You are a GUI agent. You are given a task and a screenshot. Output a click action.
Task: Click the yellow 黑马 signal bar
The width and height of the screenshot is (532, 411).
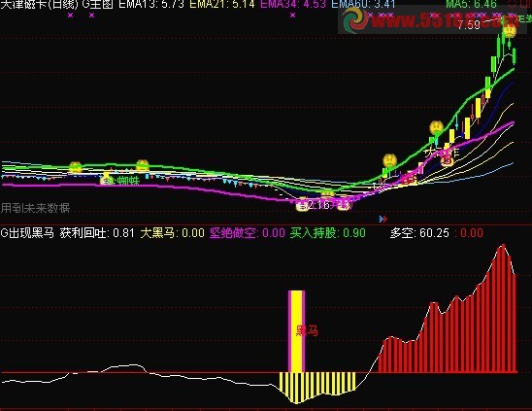(x=296, y=331)
